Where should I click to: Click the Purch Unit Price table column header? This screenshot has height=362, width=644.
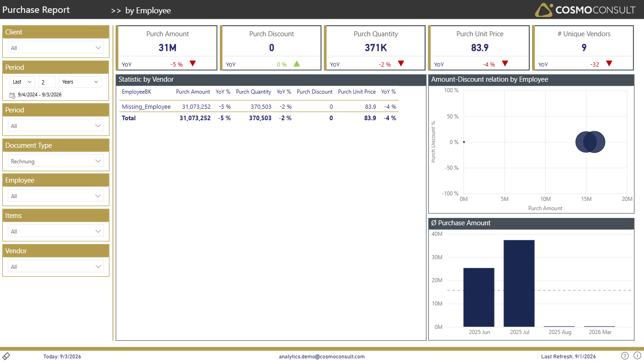click(x=357, y=92)
